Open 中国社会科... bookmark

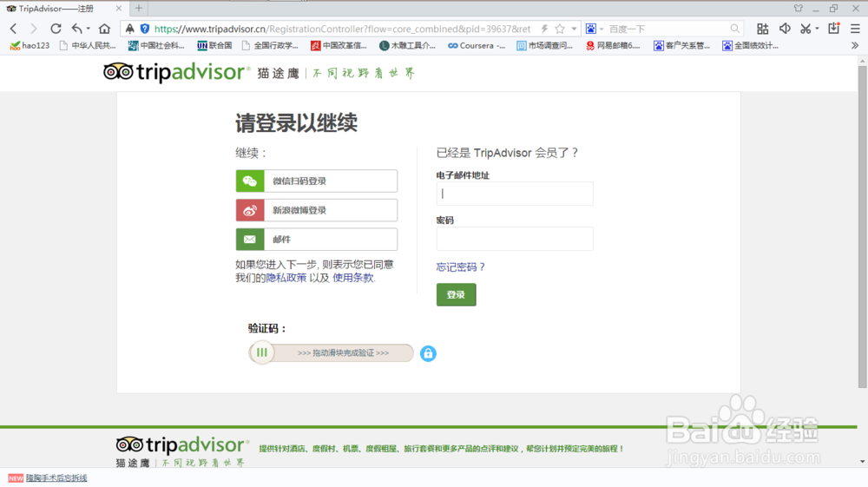coord(156,45)
